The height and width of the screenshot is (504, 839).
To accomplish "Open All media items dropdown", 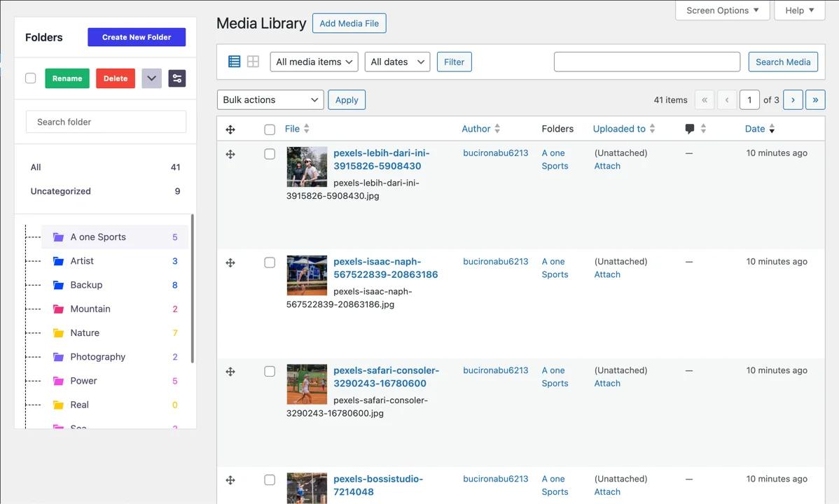I will pos(314,62).
